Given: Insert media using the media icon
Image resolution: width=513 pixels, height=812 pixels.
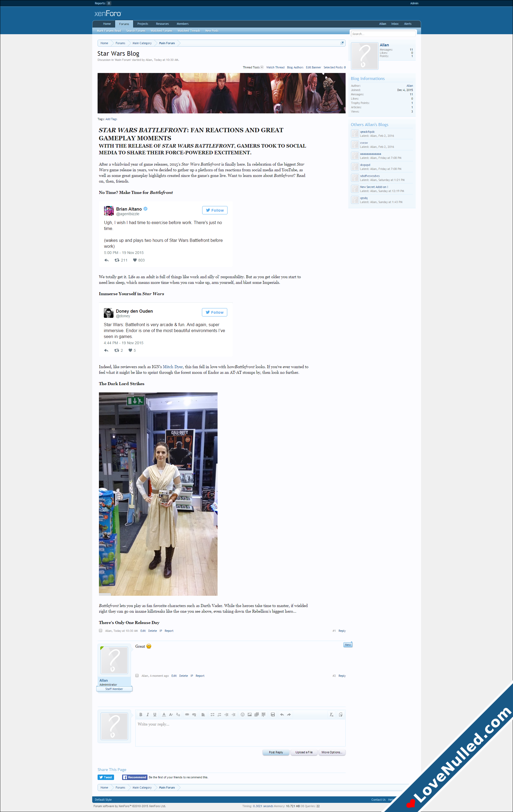Looking at the screenshot, I should click(x=257, y=715).
